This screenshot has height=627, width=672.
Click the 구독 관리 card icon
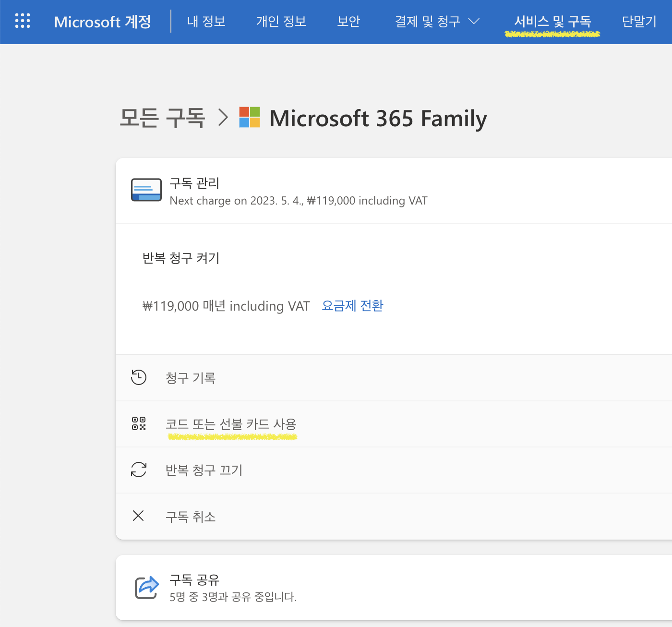point(146,190)
